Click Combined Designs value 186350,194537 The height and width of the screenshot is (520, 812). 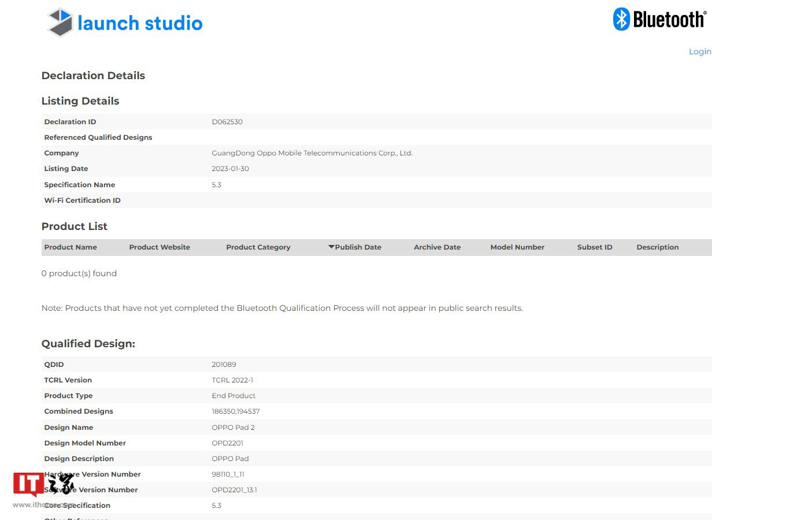tap(235, 411)
